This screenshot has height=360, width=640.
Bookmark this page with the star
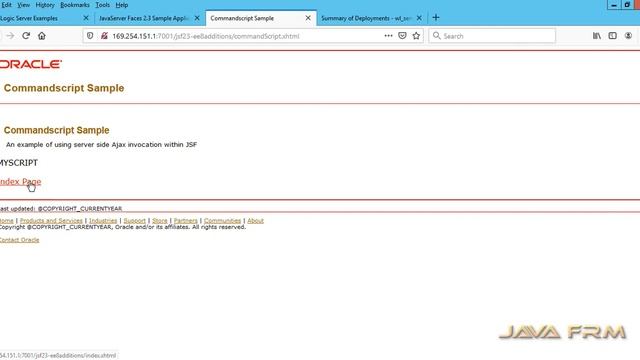tap(416, 36)
